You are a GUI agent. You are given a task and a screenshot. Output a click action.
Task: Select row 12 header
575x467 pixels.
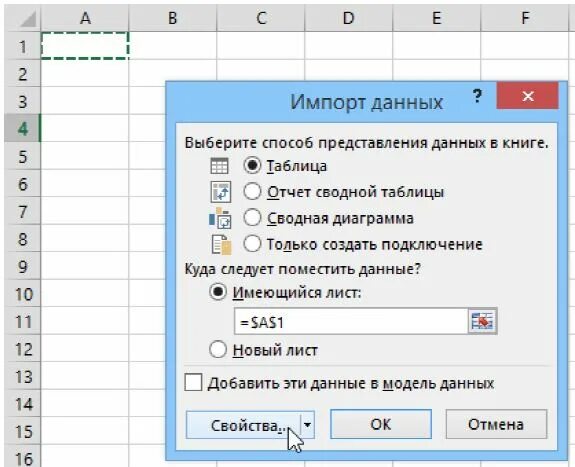[x=23, y=349]
